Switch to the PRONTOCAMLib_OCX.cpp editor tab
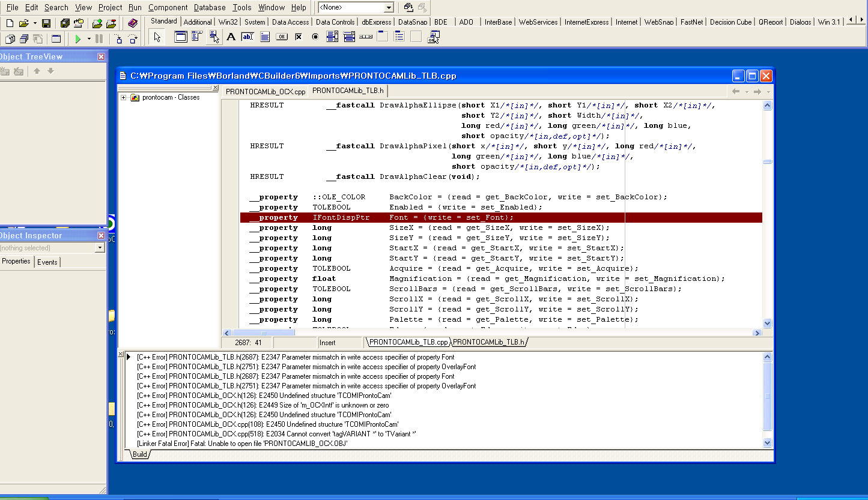868x500 pixels. click(266, 92)
